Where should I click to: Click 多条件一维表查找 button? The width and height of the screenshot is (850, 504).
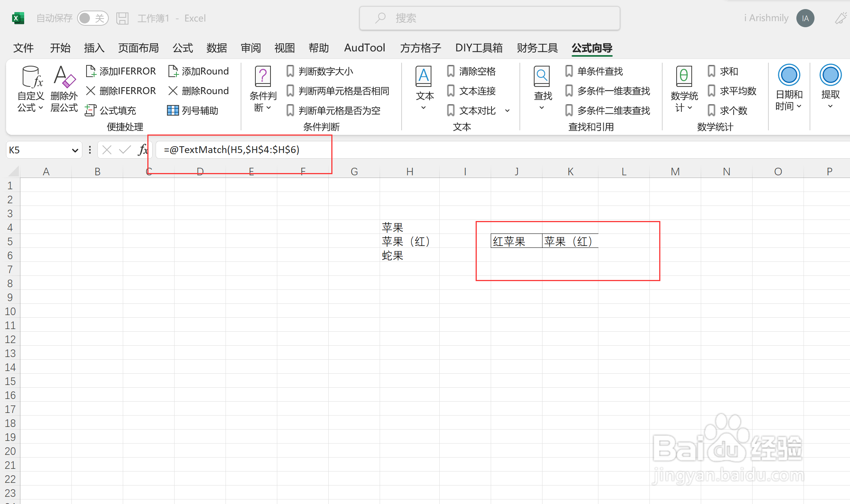click(x=608, y=91)
